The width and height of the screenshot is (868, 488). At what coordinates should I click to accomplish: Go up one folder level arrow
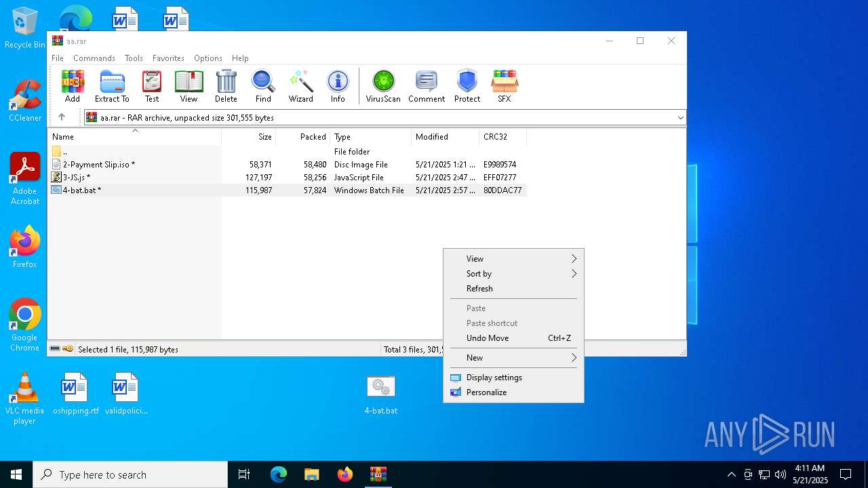[62, 117]
